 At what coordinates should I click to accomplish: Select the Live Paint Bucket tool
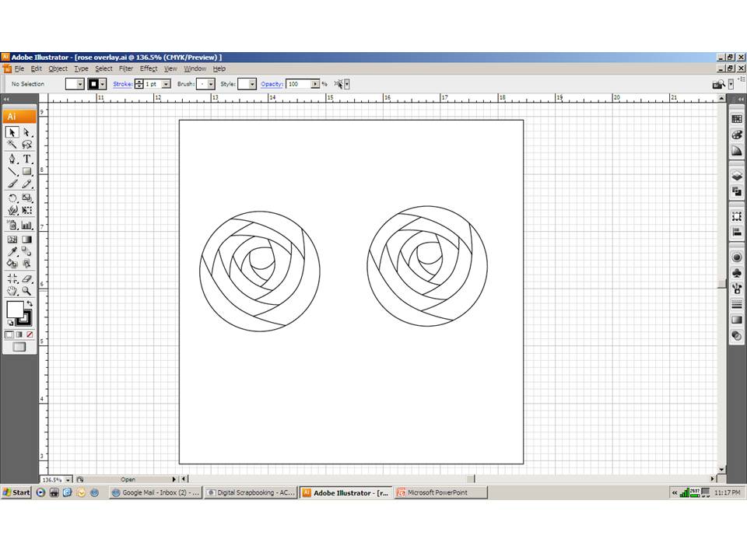[12, 264]
